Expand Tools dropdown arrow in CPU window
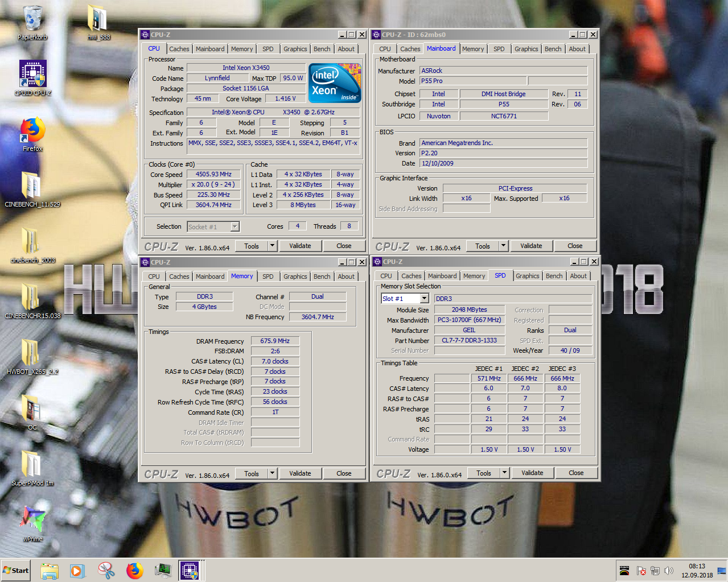 [272, 246]
